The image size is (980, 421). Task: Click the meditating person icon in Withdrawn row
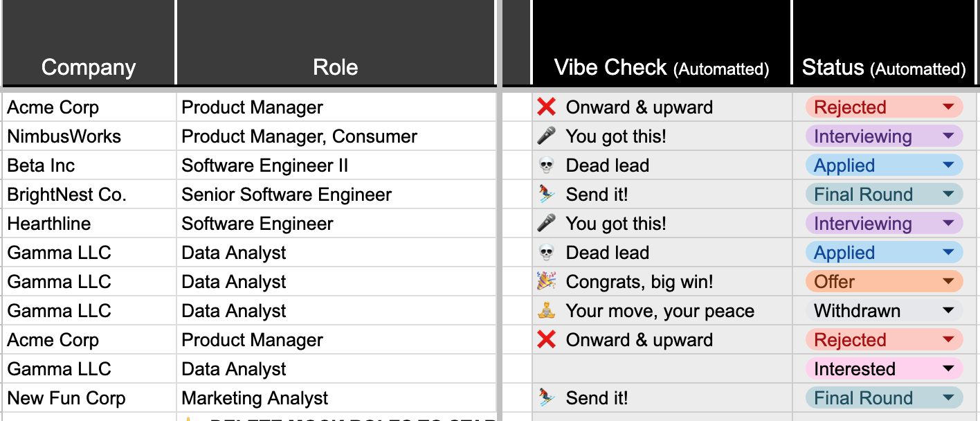click(x=546, y=311)
